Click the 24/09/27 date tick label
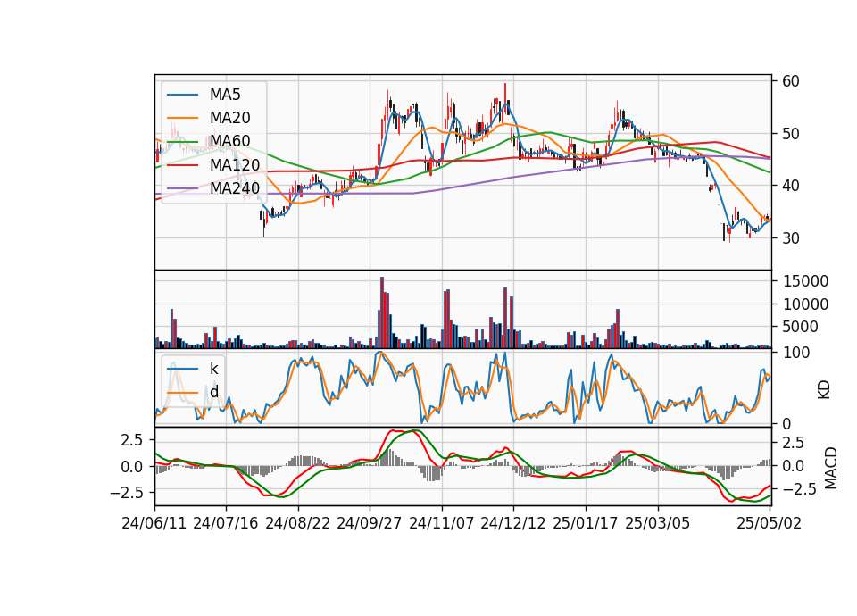 pos(370,523)
